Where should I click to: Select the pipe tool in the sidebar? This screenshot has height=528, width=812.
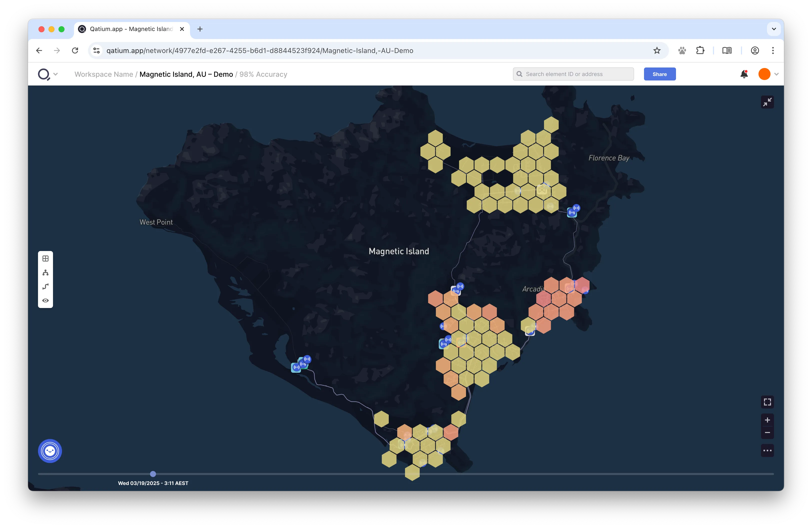coord(45,286)
